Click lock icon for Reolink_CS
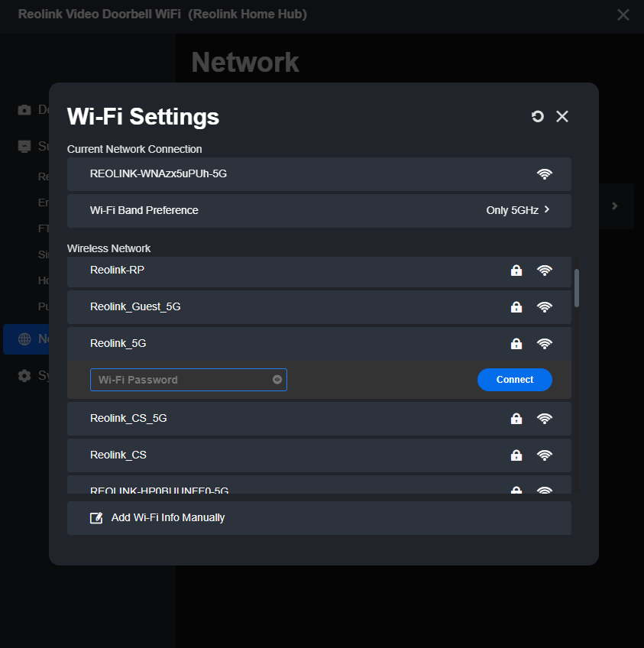644x648 pixels. coord(516,455)
